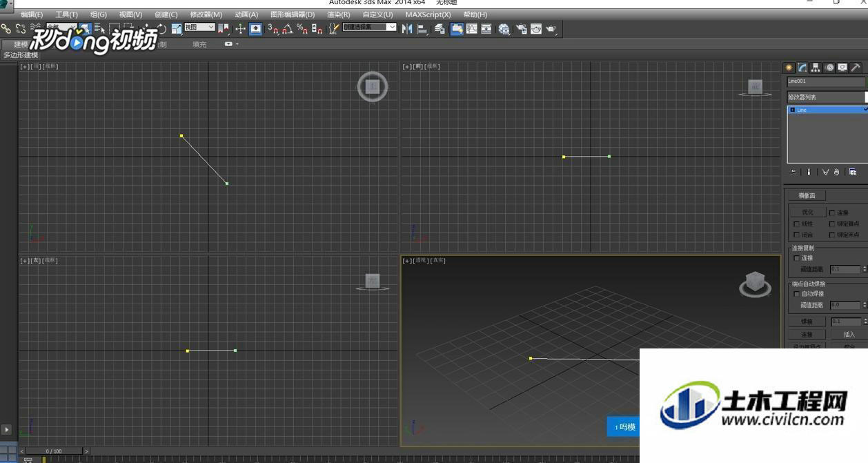Open the Modify command panel tab
Screen dimensions: 868x463
tap(802, 68)
